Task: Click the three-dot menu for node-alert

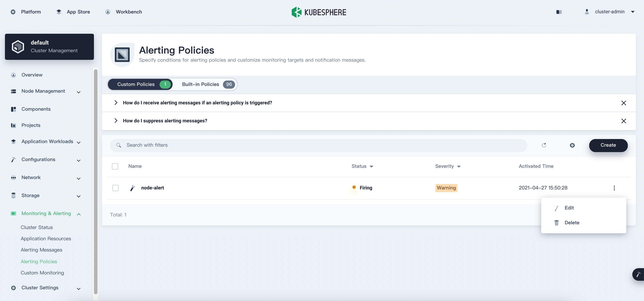Action: [614, 188]
